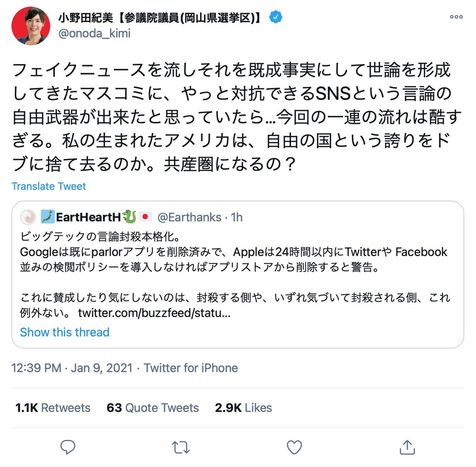
Task: Open the twitter.com/buzzfeed status link
Action: pyautogui.click(x=154, y=313)
